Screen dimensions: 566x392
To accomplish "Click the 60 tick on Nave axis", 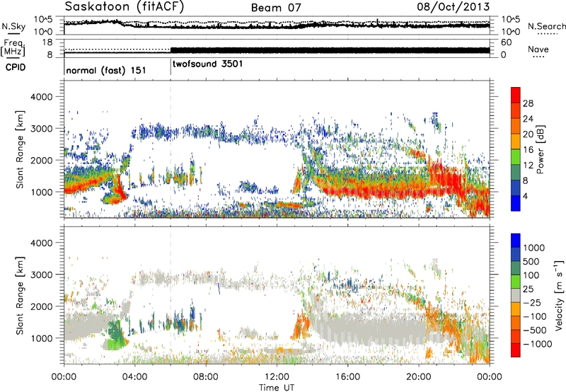I will (x=506, y=42).
